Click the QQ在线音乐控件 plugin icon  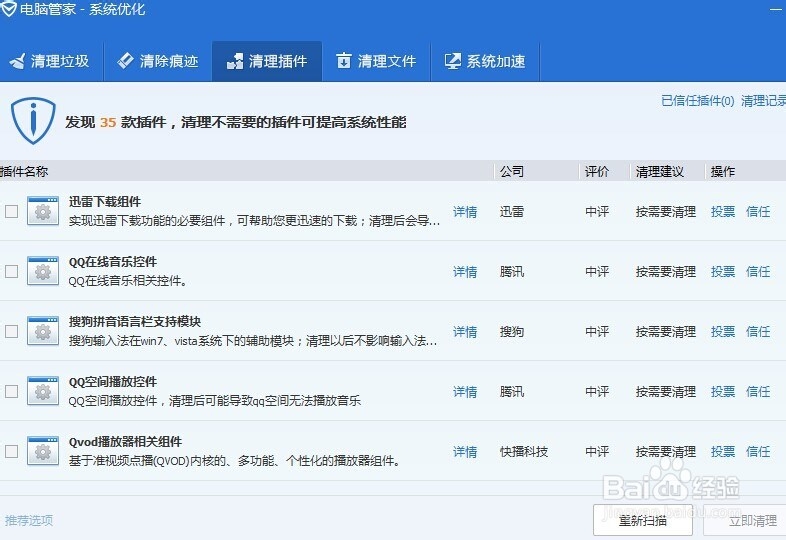pyautogui.click(x=43, y=271)
